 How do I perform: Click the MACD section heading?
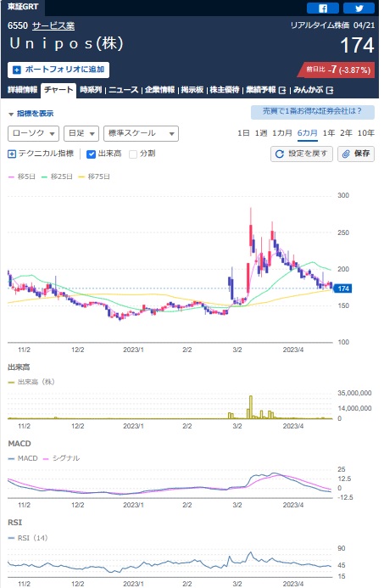pyautogui.click(x=19, y=444)
